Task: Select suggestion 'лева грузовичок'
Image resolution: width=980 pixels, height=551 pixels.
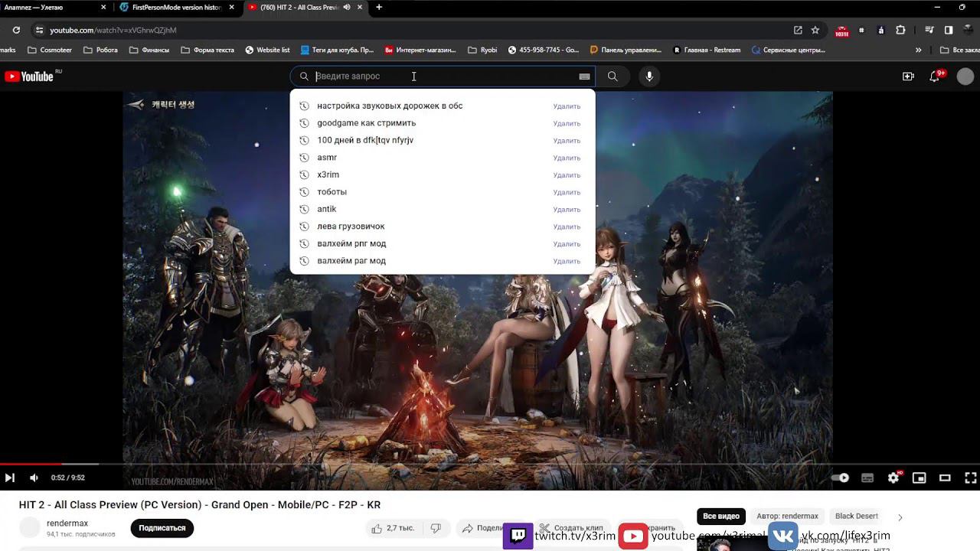Action: 443,226
